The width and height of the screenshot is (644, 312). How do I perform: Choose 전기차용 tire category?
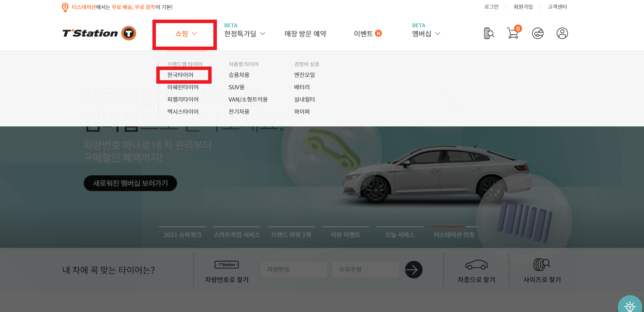(x=239, y=112)
